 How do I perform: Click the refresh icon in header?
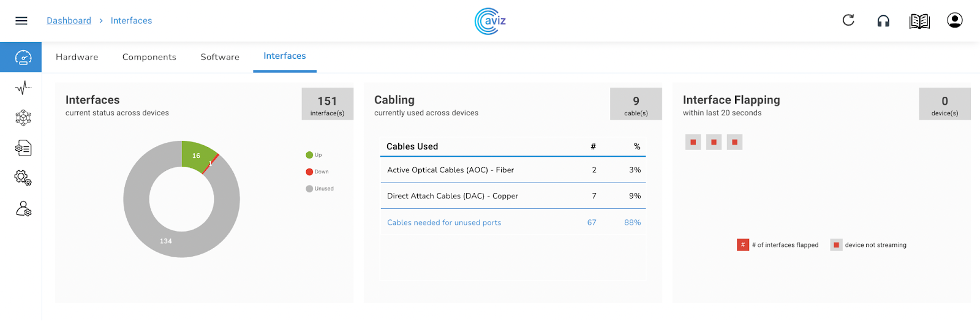tap(848, 20)
